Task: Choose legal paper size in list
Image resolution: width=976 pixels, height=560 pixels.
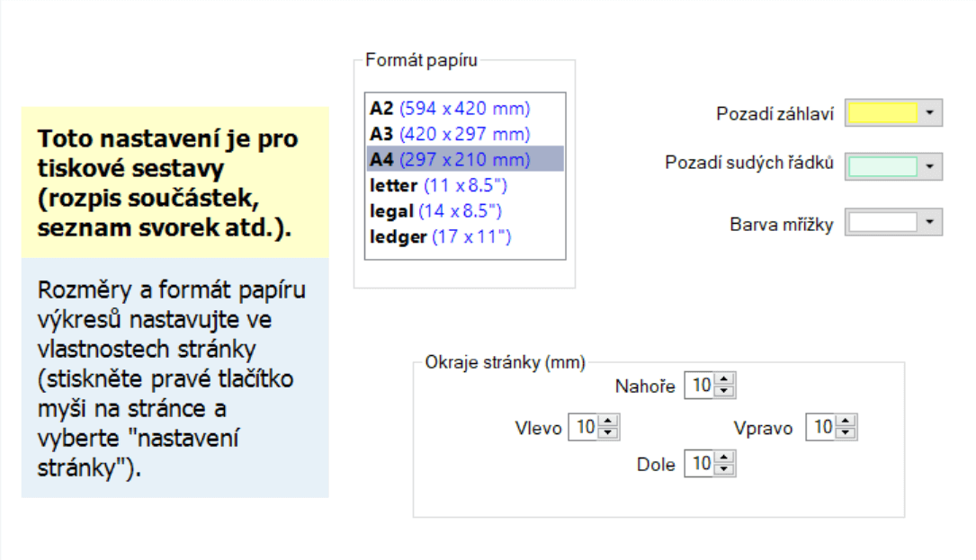Action: (436, 211)
